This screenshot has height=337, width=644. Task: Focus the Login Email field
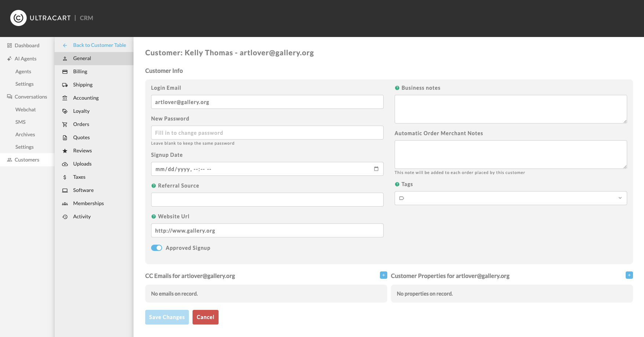tap(267, 102)
